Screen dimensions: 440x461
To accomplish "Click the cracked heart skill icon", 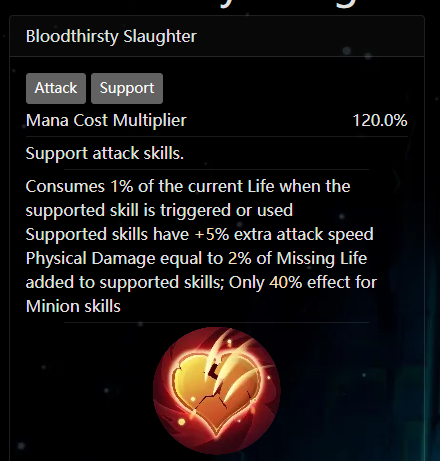I will [x=217, y=391].
